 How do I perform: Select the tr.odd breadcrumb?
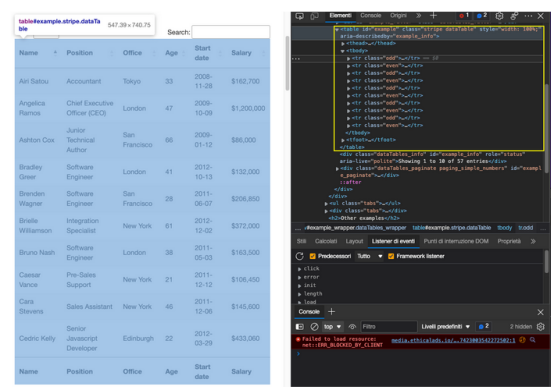(x=525, y=228)
